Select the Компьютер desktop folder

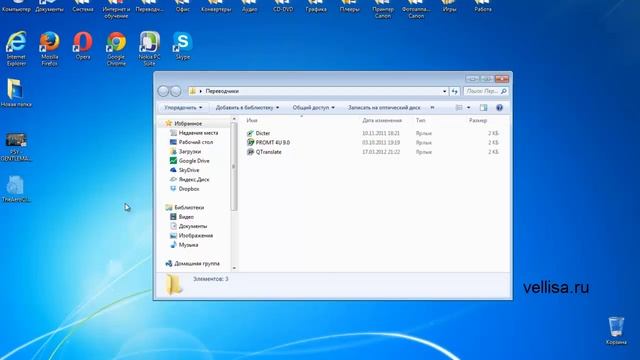[16, 6]
